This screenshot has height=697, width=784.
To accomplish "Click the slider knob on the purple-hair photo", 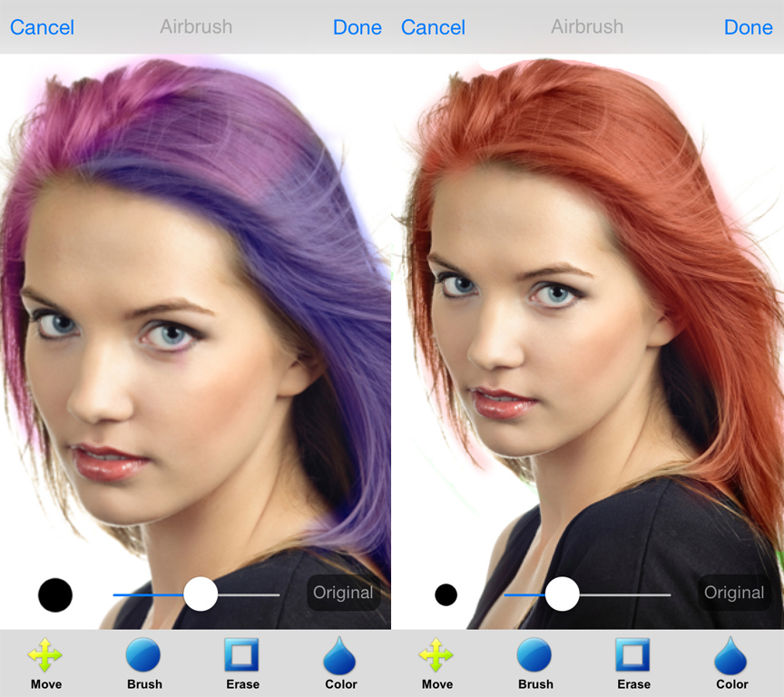I will point(201,594).
